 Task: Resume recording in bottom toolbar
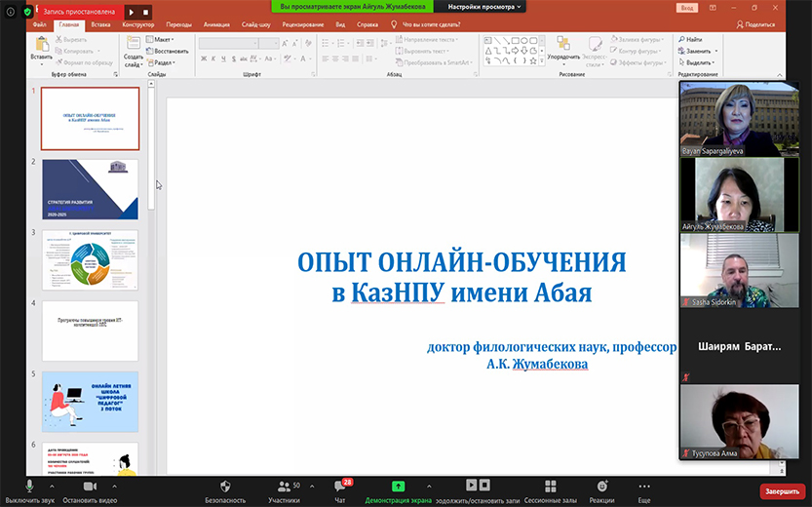coord(471,485)
